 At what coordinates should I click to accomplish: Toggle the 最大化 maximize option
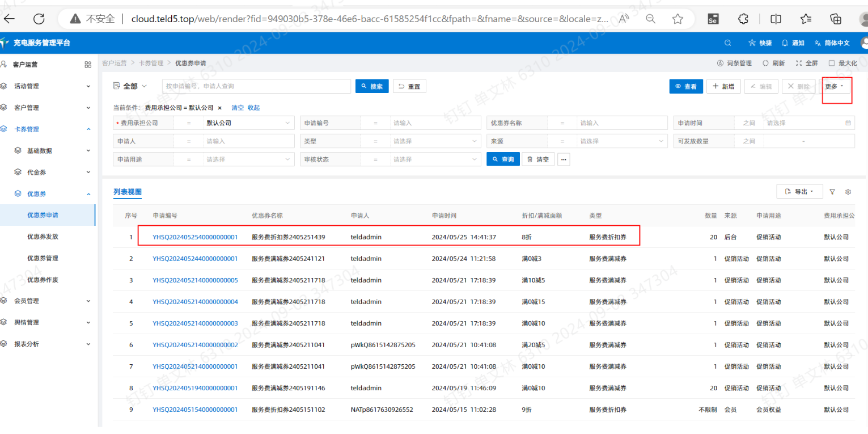click(843, 63)
